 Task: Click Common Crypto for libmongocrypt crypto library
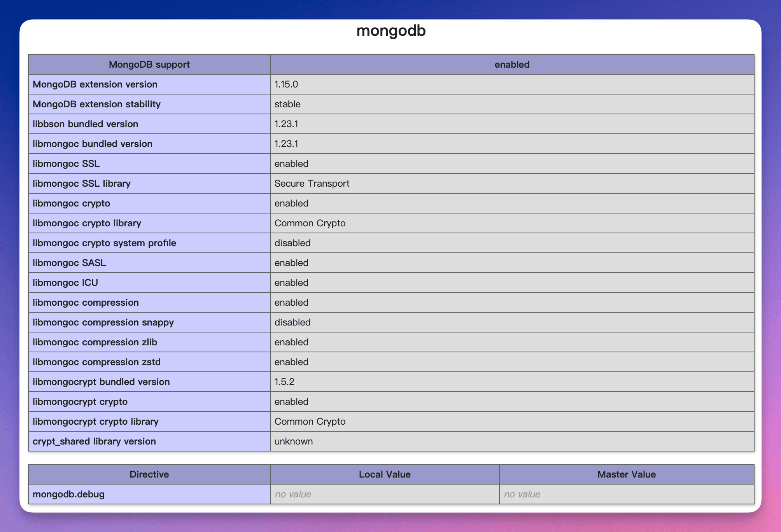coord(310,422)
